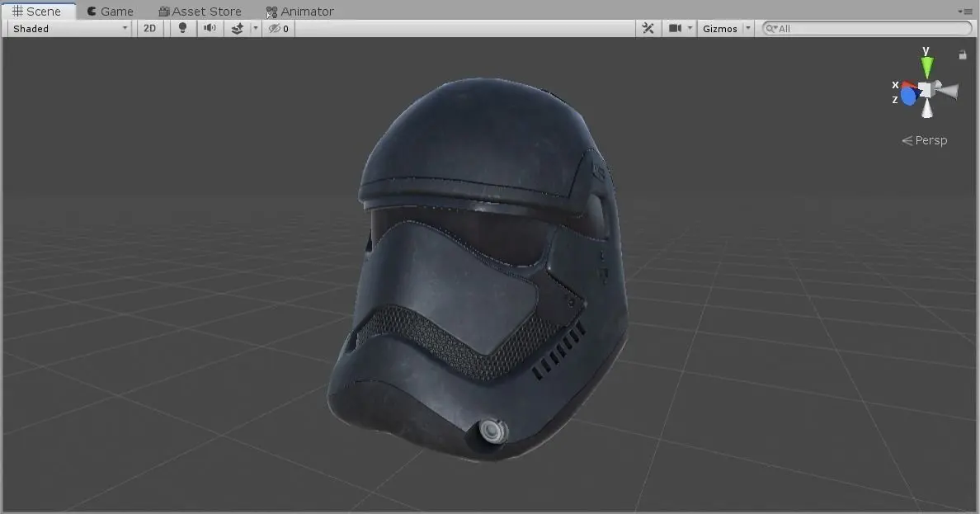980x514 pixels.
Task: Open the tab context menu icon
Action: [x=965, y=12]
